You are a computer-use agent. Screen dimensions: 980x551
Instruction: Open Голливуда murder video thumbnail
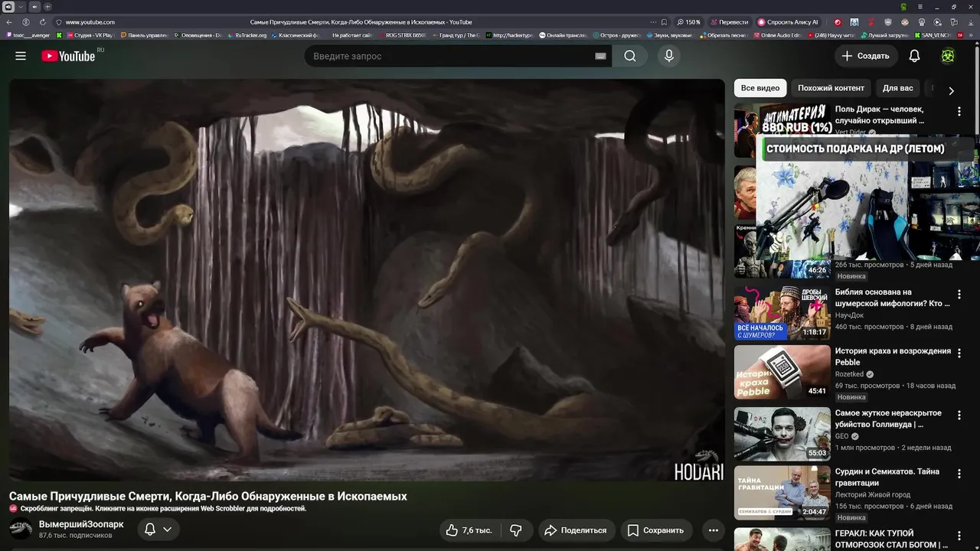782,434
